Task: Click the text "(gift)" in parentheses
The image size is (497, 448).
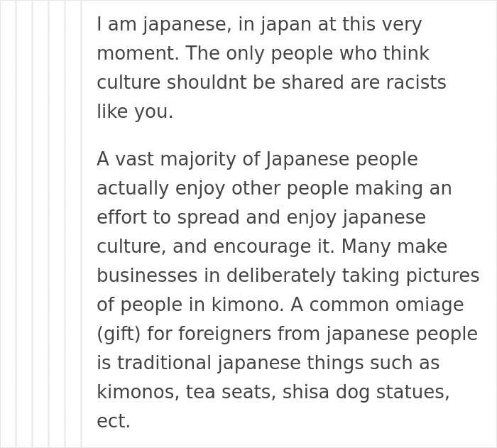Action: tap(118, 334)
